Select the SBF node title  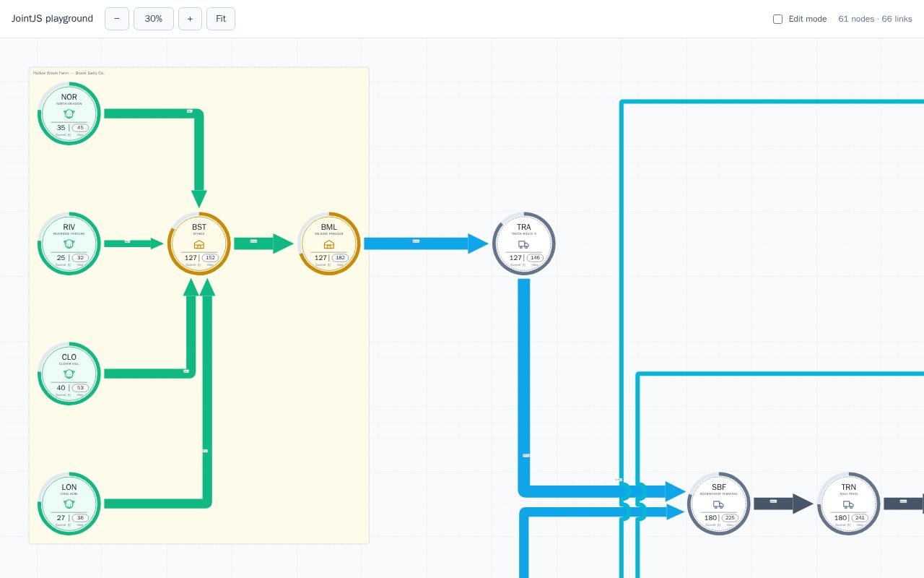719,487
